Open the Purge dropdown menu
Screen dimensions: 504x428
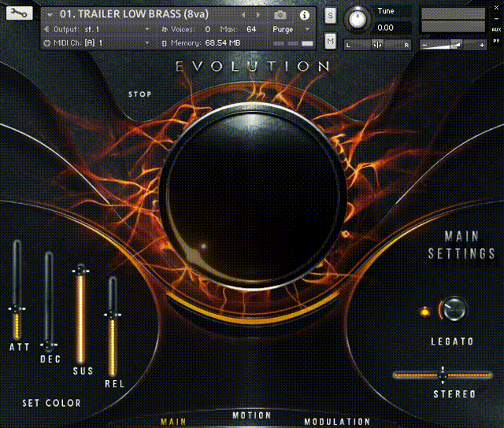pyautogui.click(x=291, y=29)
